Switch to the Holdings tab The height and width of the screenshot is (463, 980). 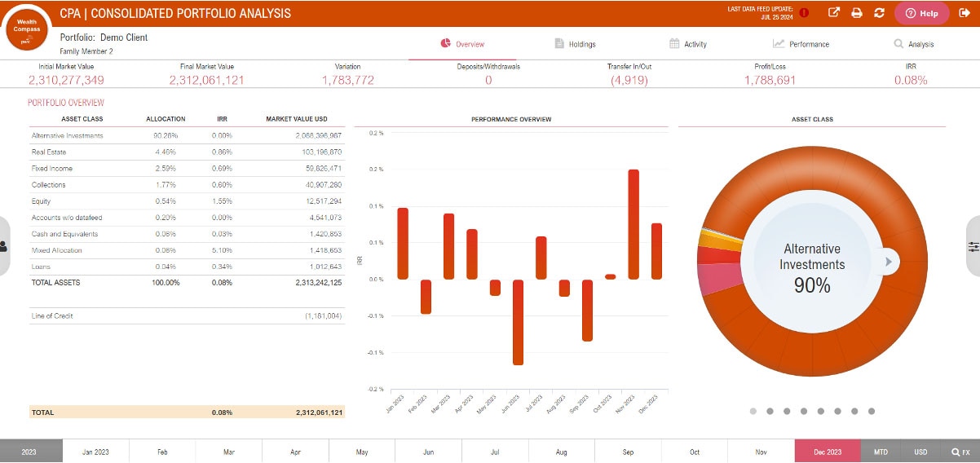click(575, 44)
